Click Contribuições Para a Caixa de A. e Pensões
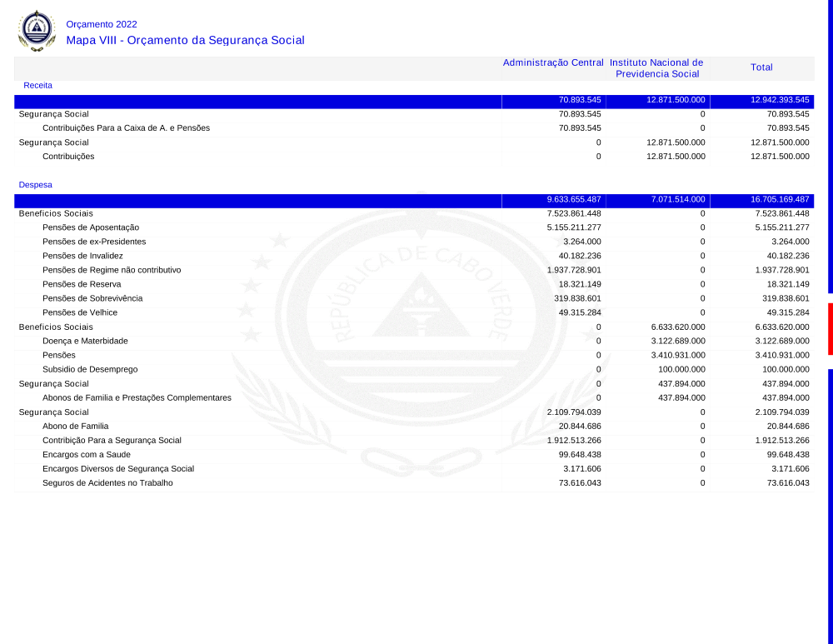The image size is (833, 644). pyautogui.click(x=126, y=128)
